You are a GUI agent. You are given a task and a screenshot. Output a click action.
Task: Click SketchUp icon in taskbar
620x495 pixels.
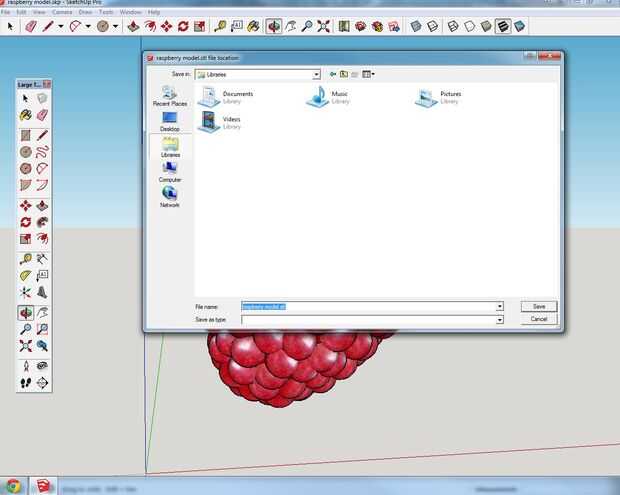43,486
